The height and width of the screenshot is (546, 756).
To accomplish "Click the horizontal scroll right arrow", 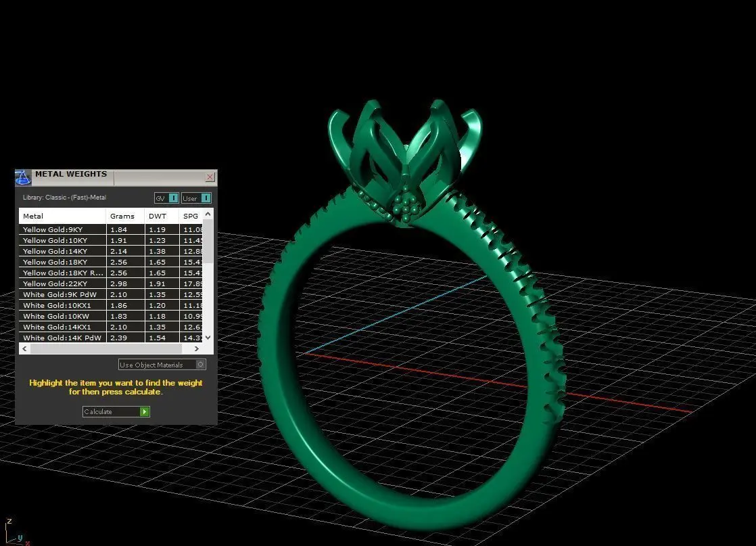I will [197, 348].
